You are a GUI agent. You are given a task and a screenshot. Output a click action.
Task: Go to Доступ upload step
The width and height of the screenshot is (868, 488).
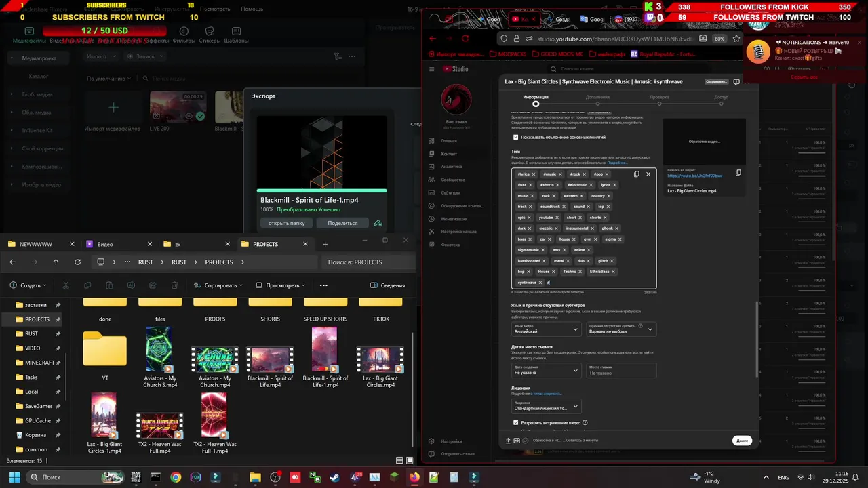pos(721,100)
